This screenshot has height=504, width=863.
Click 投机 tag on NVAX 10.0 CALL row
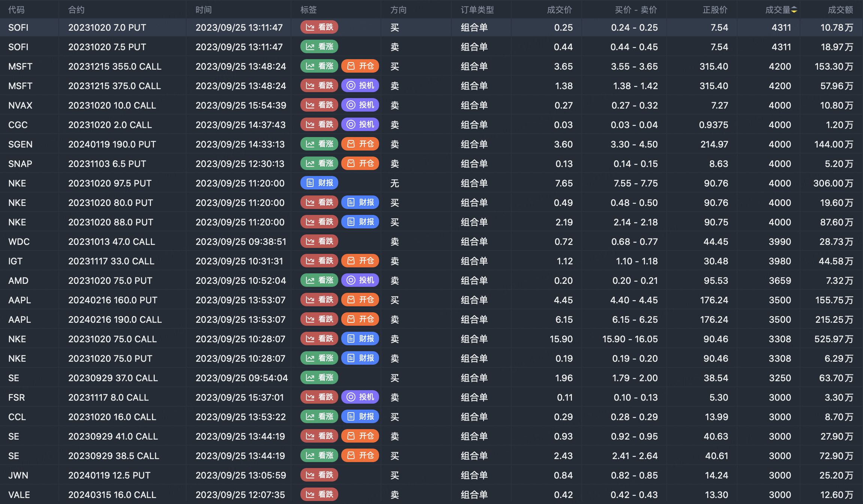tap(360, 105)
